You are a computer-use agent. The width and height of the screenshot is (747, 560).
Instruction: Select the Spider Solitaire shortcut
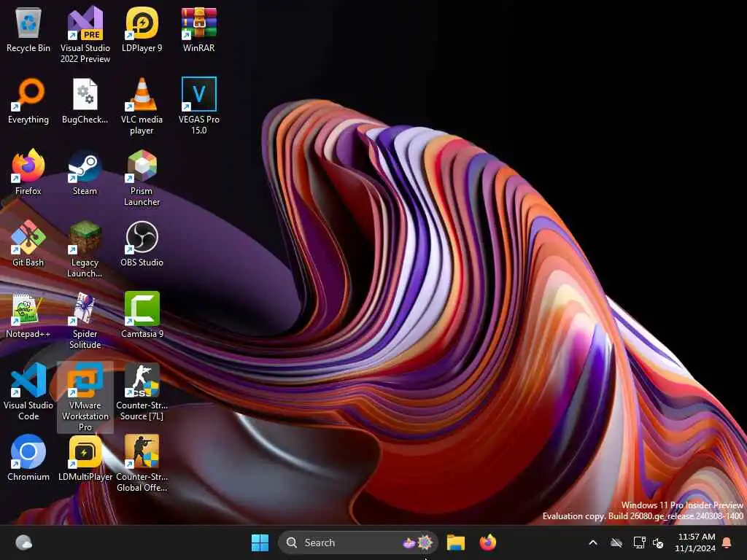(85, 321)
